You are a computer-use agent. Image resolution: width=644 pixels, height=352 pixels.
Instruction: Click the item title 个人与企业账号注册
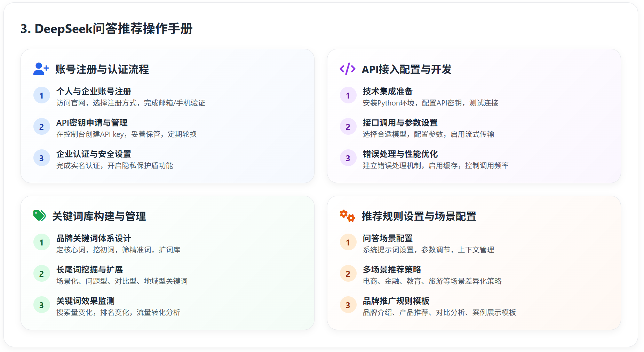click(x=94, y=91)
